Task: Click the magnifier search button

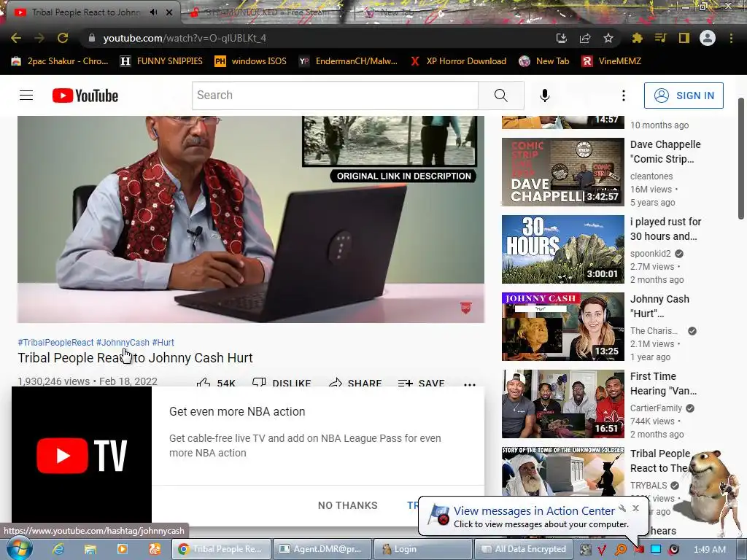Action: [x=500, y=96]
